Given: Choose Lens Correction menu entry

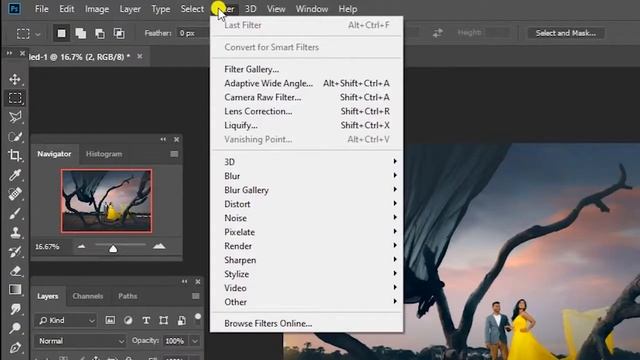Looking at the screenshot, I should (307, 111).
